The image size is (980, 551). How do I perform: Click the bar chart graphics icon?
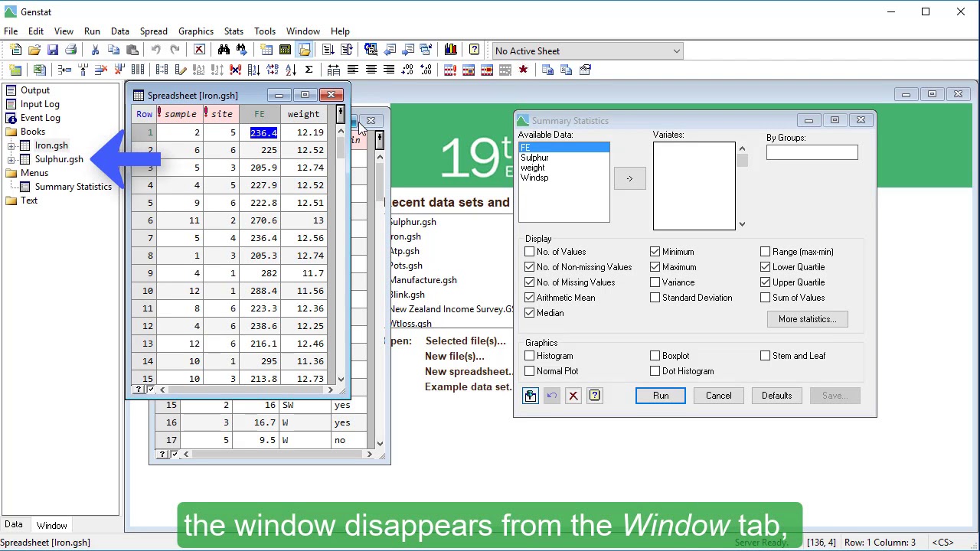tap(450, 51)
